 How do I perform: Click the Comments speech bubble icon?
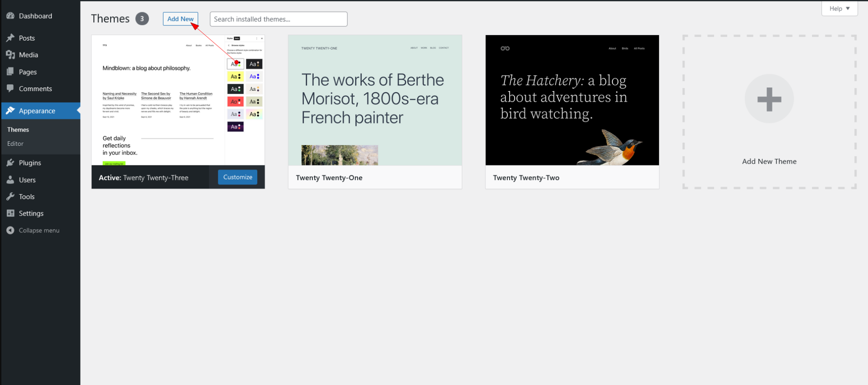click(x=10, y=88)
